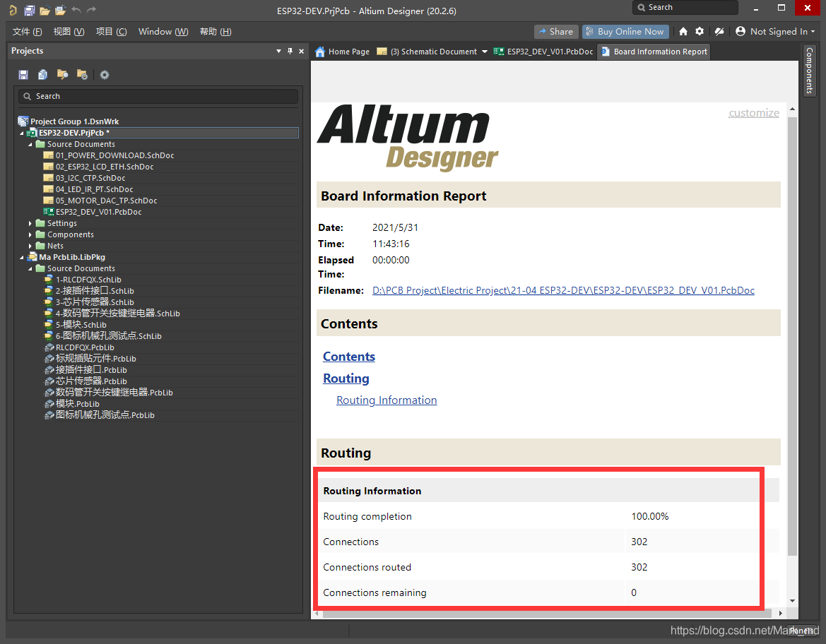Click the Redo arrow icon
The height and width of the screenshot is (644, 826).
[x=92, y=10]
